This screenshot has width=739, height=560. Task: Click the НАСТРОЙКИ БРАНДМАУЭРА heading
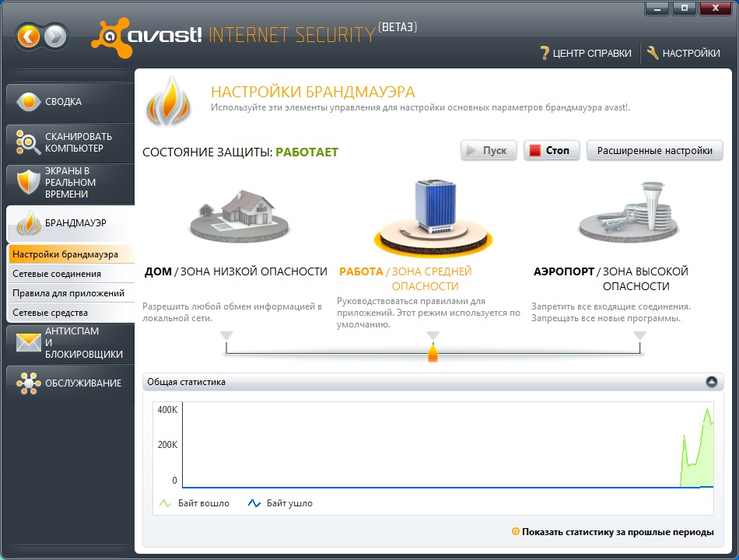click(313, 92)
